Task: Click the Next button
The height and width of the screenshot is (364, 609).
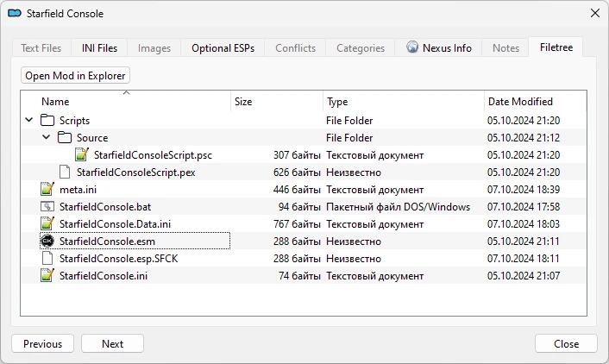Action: coord(113,344)
